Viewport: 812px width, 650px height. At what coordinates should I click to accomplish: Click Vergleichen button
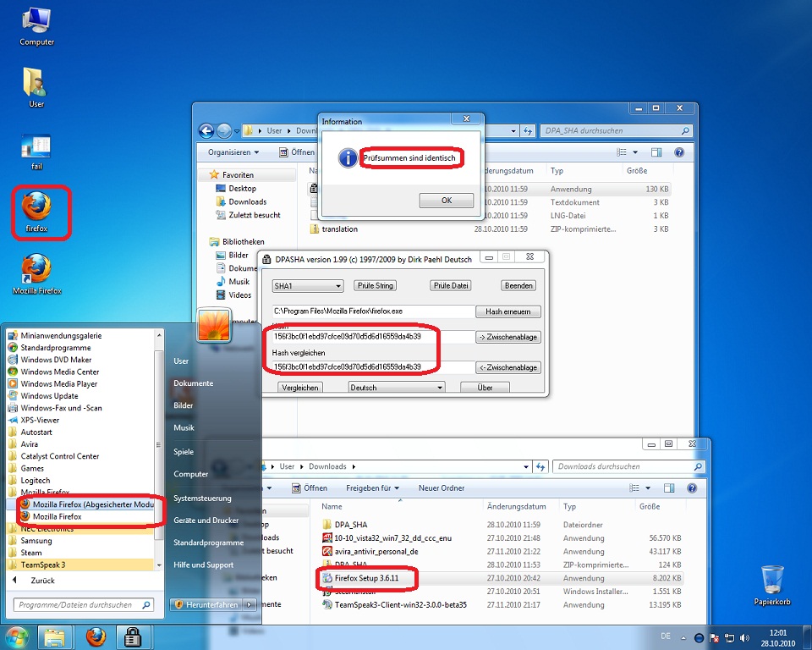[x=300, y=388]
